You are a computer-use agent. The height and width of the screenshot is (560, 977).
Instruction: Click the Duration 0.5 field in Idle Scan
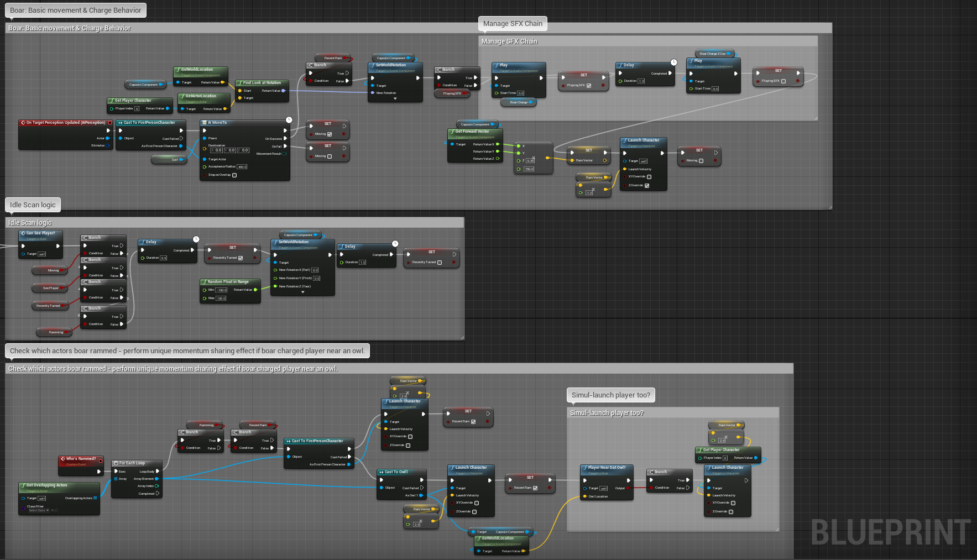pos(164,258)
